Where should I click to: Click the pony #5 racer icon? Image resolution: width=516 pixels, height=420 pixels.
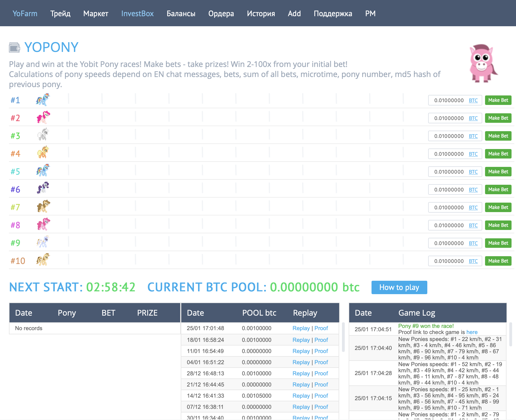tap(43, 170)
